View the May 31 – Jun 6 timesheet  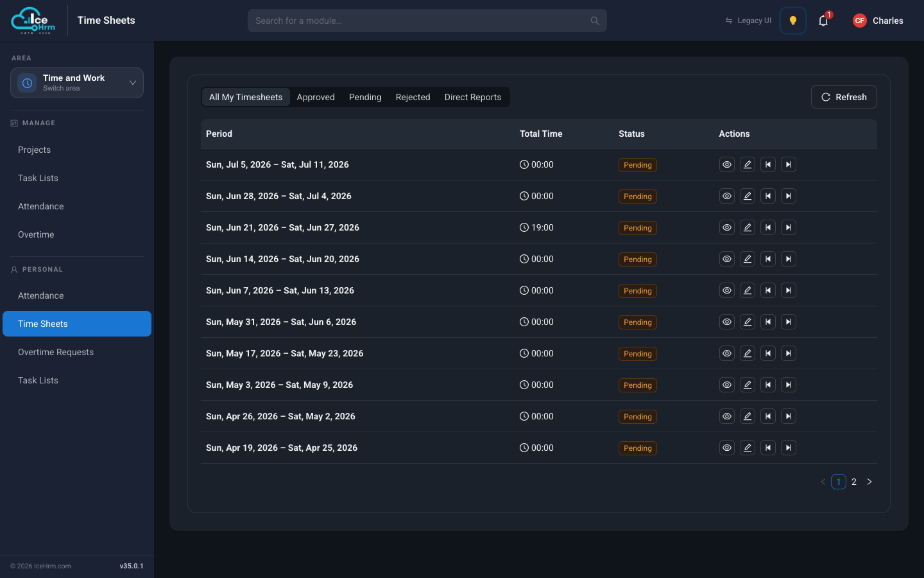727,322
